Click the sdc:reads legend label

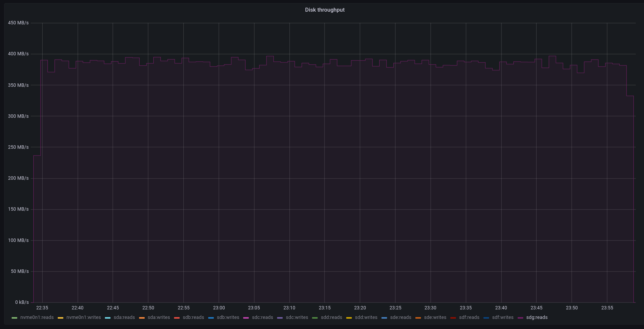coord(262,317)
